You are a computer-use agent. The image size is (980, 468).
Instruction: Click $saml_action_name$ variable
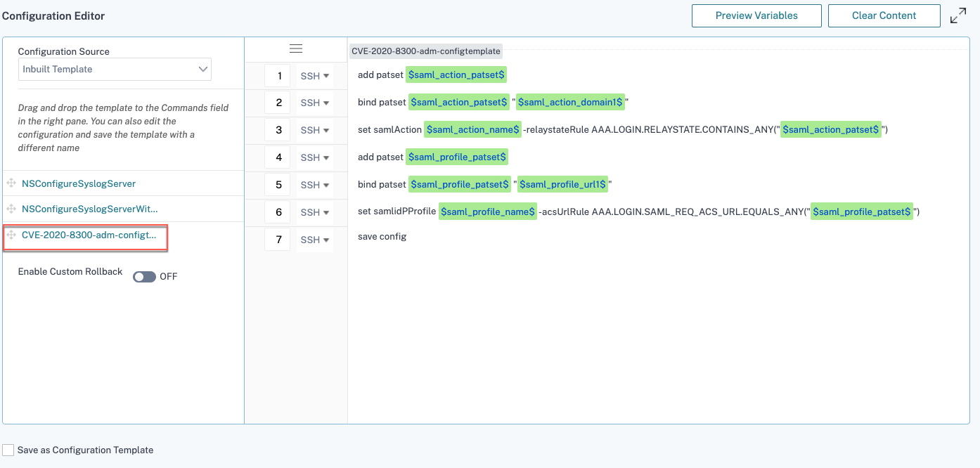[472, 130]
